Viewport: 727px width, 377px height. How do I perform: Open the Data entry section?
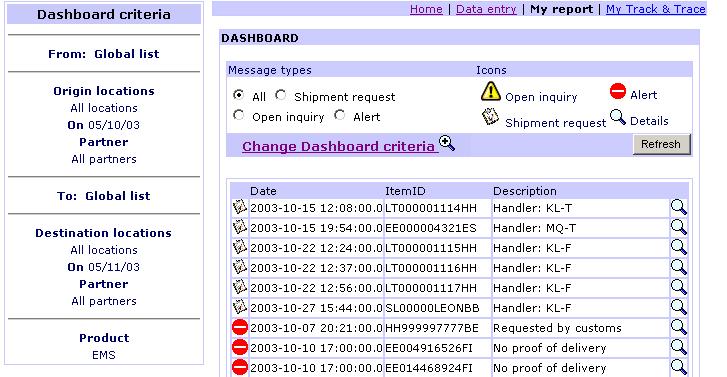(x=486, y=9)
